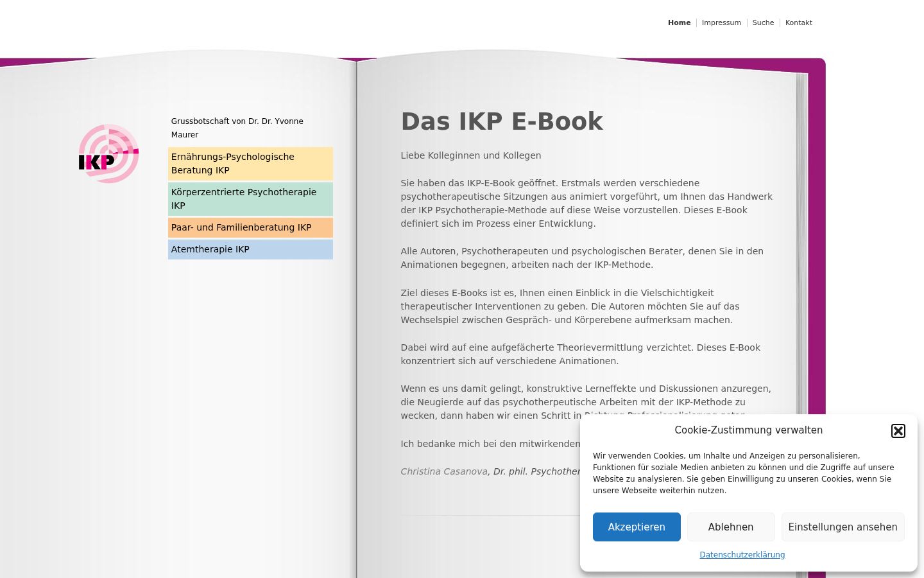Click the Christina Casanova author name
Image resolution: width=924 pixels, height=578 pixels.
(444, 471)
